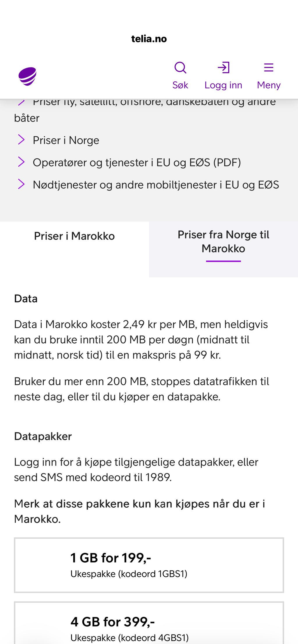This screenshot has height=644, width=298.
Task: Click chevron beside Nødtjenester og andre mobiltjenester
Action: 21,184
